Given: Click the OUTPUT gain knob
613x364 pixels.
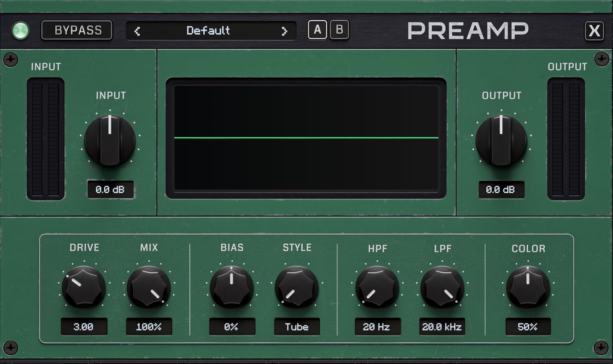Looking at the screenshot, I should (501, 140).
